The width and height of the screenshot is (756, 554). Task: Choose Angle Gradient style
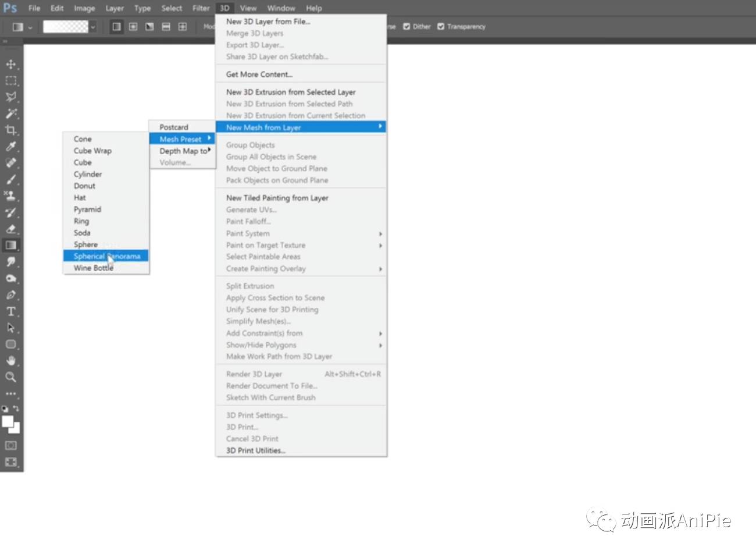149,27
